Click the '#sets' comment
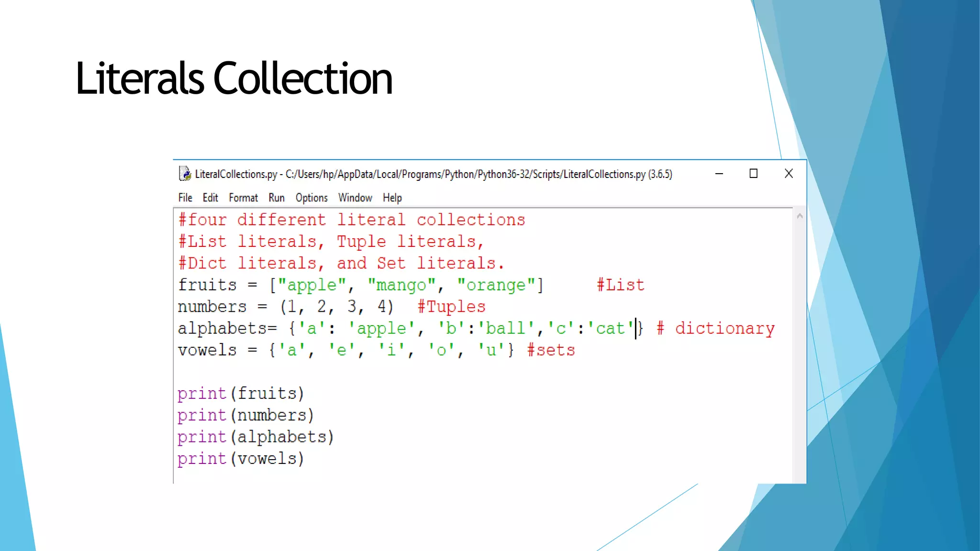The image size is (980, 551). pyautogui.click(x=551, y=350)
